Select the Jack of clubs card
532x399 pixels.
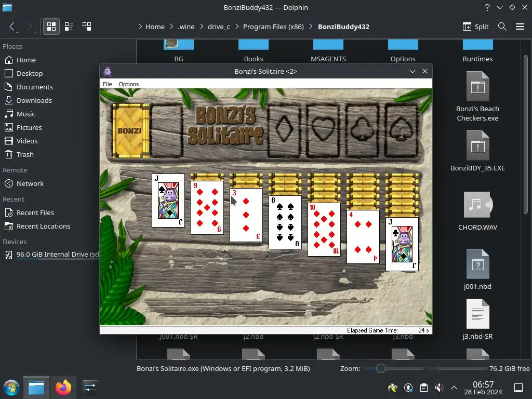(402, 244)
